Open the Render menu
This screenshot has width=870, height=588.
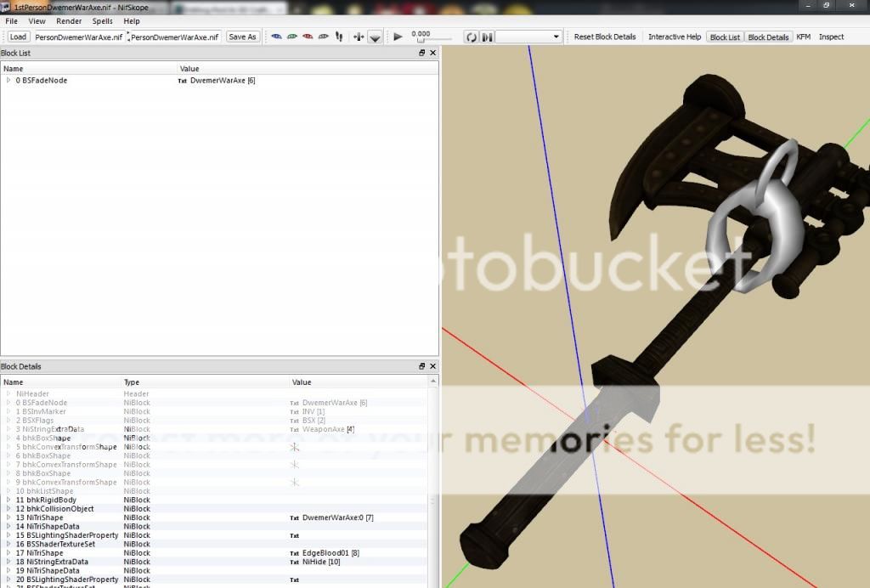(x=69, y=21)
